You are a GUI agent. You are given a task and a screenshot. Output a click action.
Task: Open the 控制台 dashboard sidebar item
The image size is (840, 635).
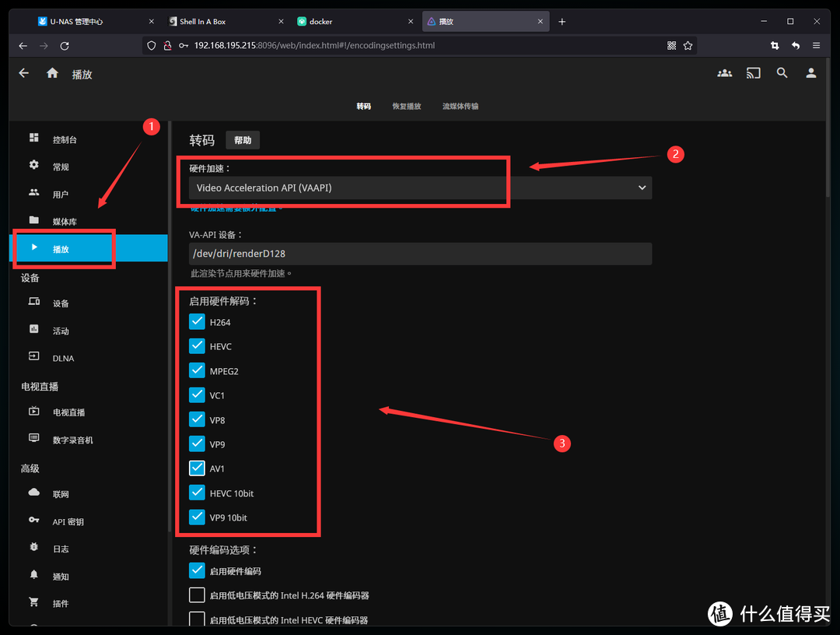89,139
